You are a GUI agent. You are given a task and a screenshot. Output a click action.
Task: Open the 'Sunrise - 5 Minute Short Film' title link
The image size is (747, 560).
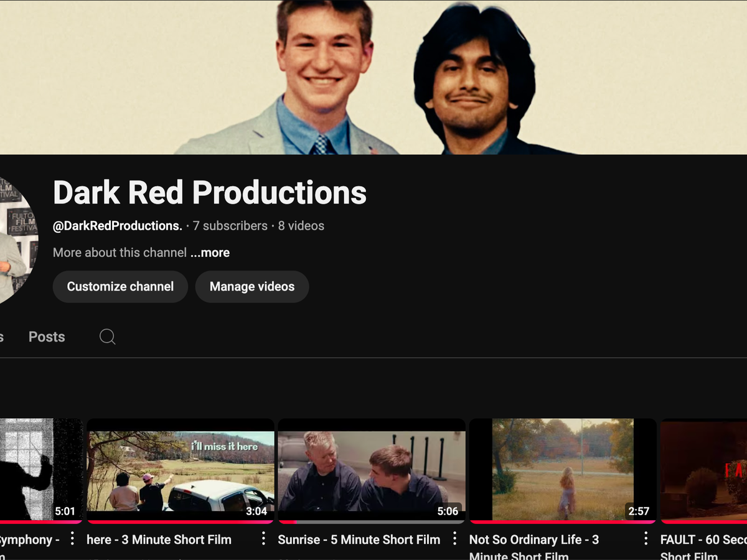(x=359, y=539)
